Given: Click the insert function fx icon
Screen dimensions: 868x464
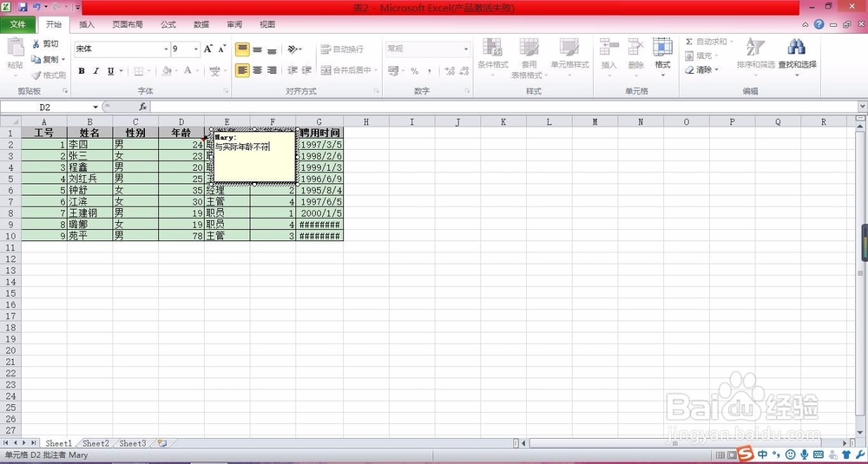Looking at the screenshot, I should pos(143,107).
